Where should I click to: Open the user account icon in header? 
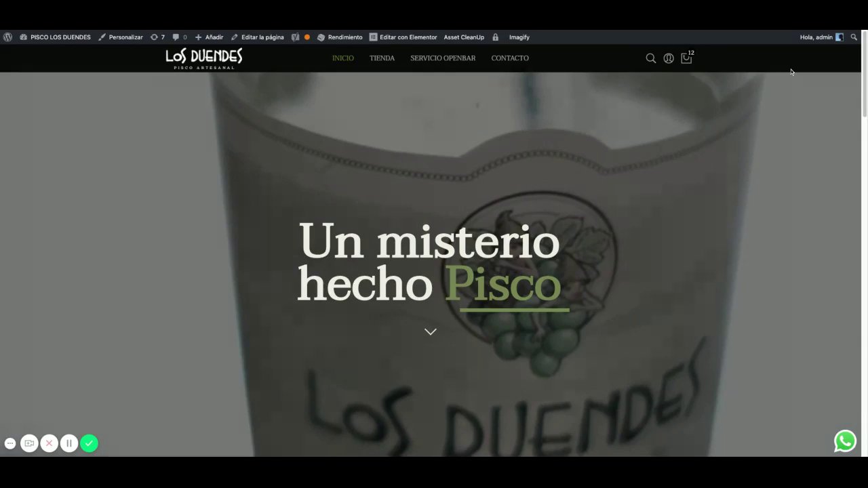669,58
